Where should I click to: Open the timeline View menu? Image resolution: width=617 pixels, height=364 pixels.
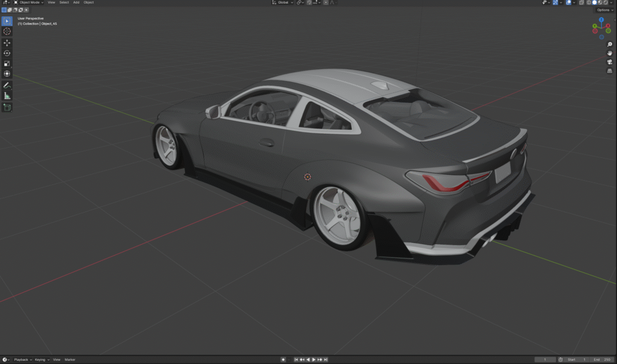[57, 360]
